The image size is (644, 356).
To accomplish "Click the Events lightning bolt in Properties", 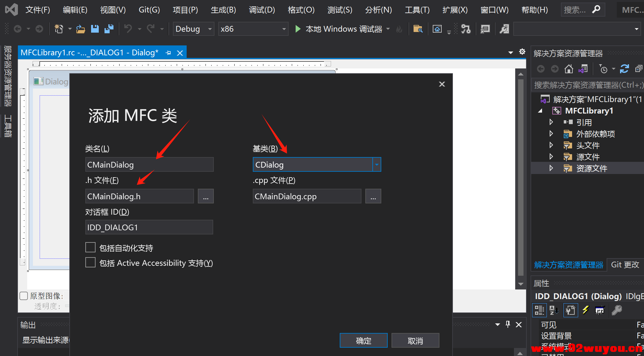I will pyautogui.click(x=586, y=310).
